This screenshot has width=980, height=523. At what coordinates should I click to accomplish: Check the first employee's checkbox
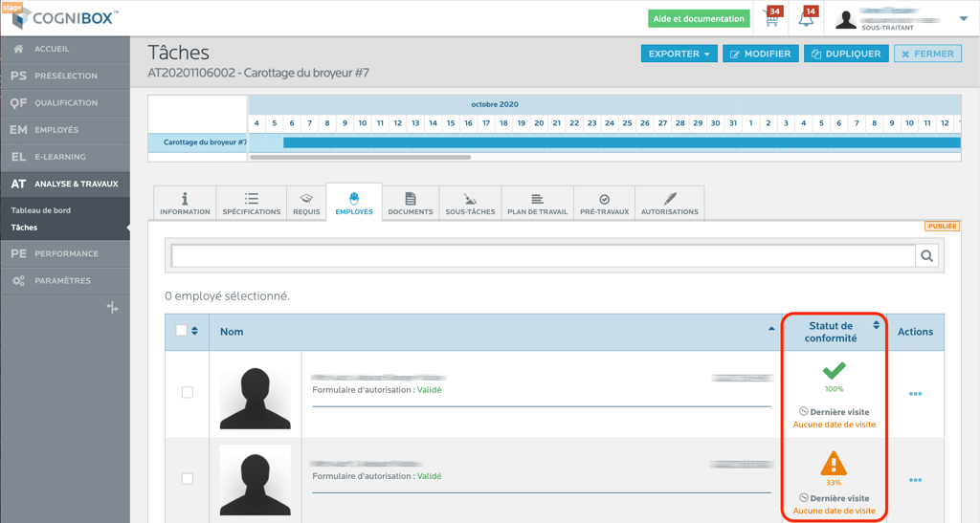(188, 392)
